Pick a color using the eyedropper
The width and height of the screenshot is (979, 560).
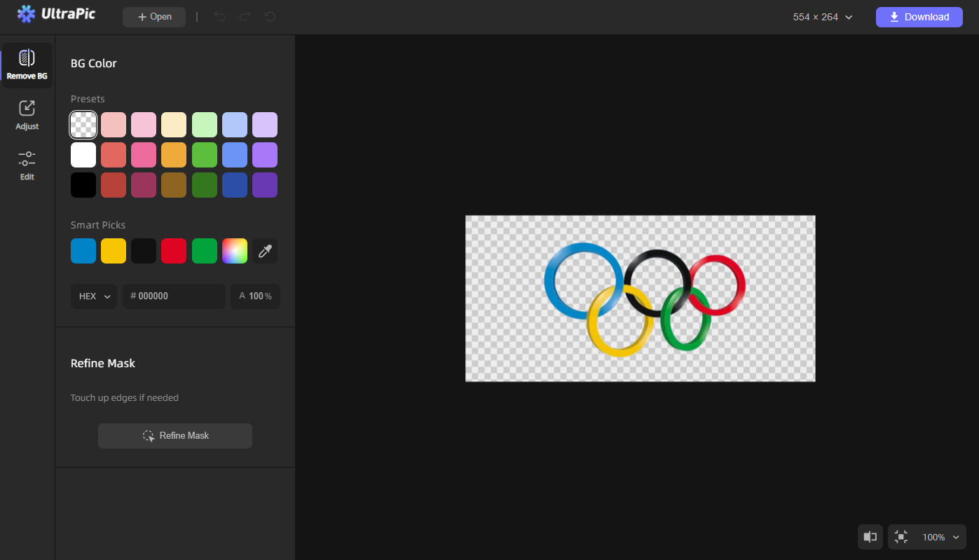coord(265,250)
